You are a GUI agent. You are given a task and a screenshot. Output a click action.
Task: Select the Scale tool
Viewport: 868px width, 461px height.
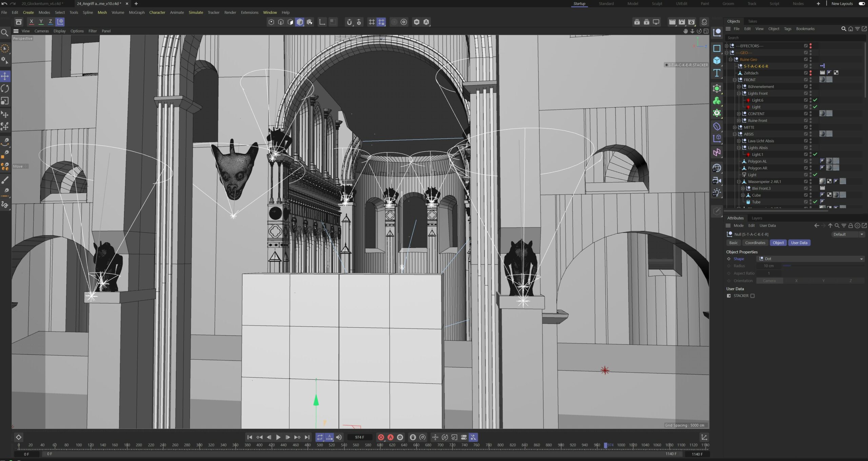tap(5, 101)
